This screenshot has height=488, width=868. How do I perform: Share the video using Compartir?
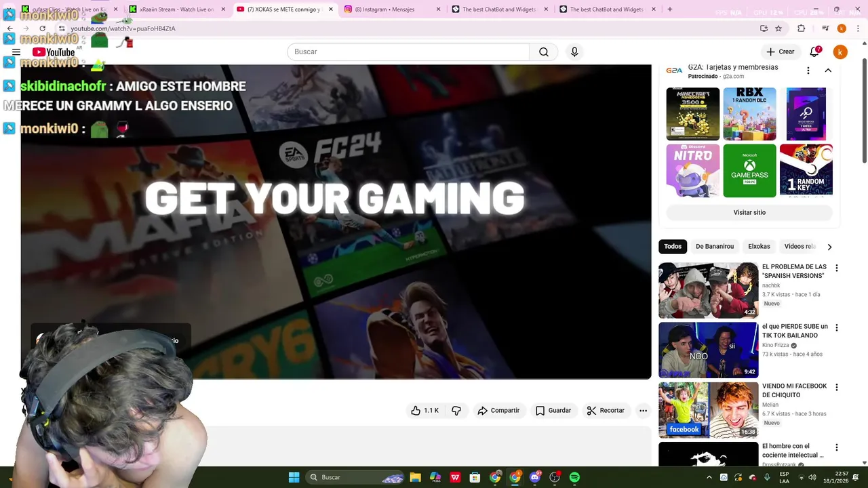498,411
